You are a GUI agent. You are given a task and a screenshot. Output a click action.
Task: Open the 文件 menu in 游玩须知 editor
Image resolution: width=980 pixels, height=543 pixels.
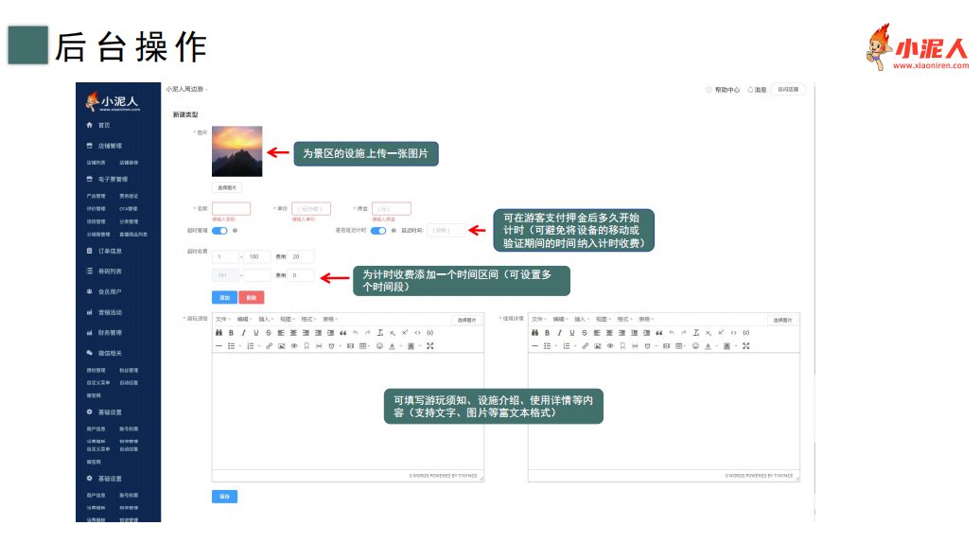click(x=222, y=320)
